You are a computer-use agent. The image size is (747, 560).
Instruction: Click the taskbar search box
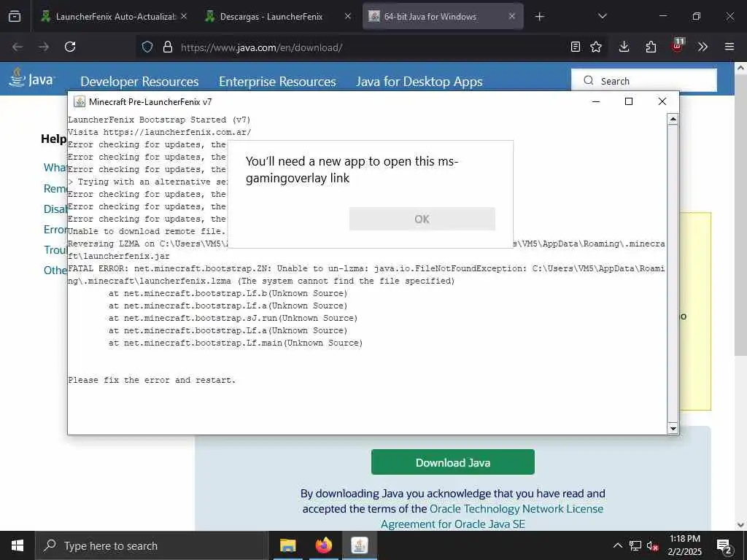pyautogui.click(x=152, y=545)
